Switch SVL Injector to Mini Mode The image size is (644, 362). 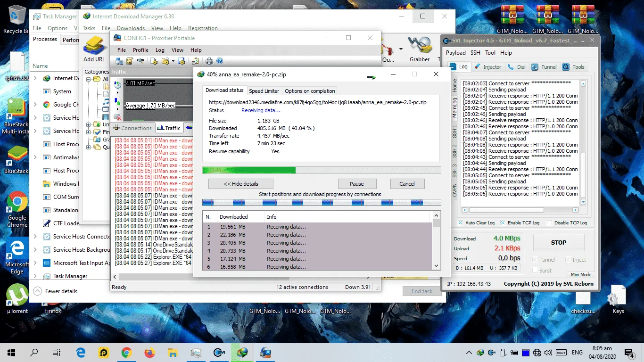[581, 274]
